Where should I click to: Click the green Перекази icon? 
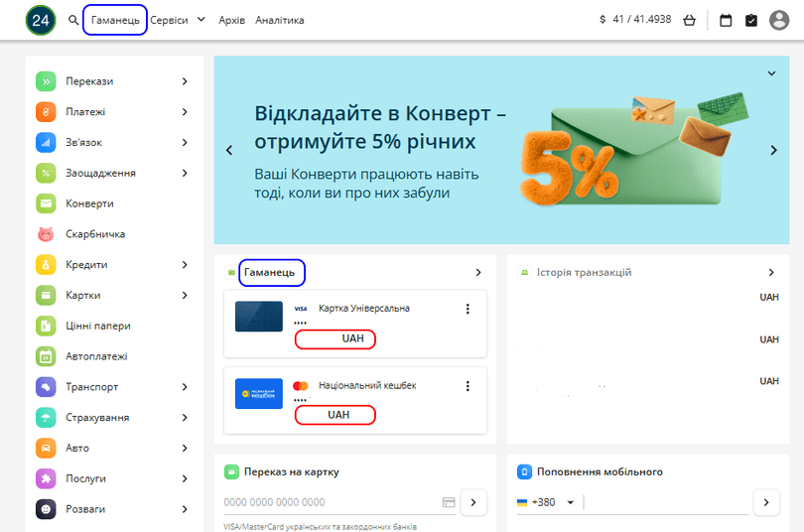[46, 81]
